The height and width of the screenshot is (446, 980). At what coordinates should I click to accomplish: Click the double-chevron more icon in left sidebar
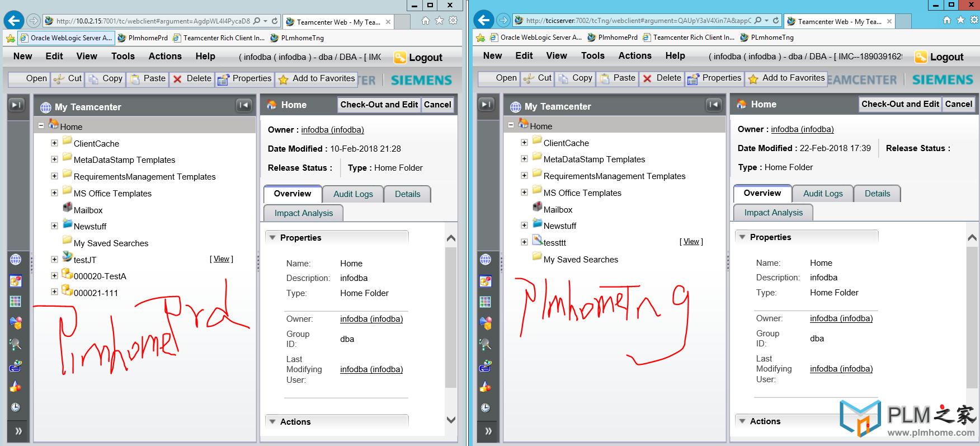click(x=18, y=431)
